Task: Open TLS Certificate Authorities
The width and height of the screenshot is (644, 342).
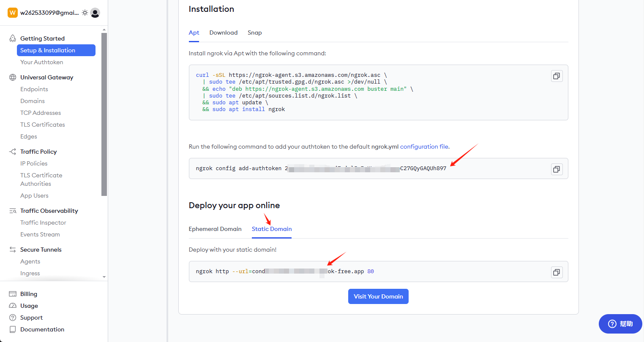Action: [41, 179]
